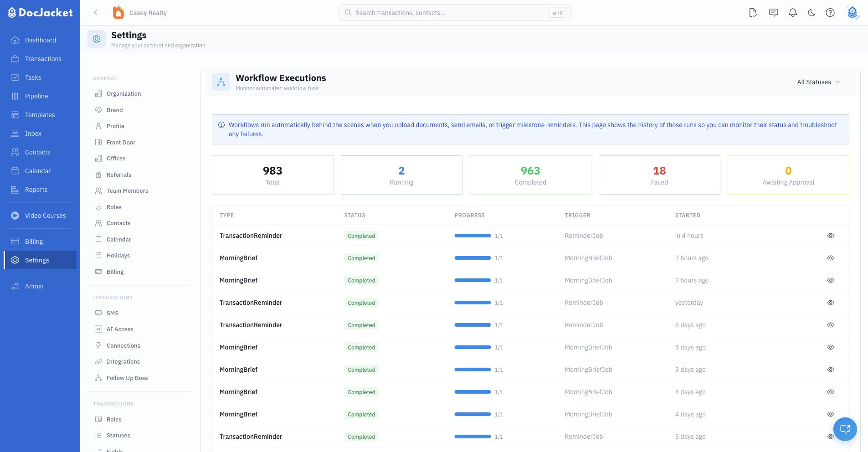Filter by the 0 Awaiting Approval card

pos(788,175)
